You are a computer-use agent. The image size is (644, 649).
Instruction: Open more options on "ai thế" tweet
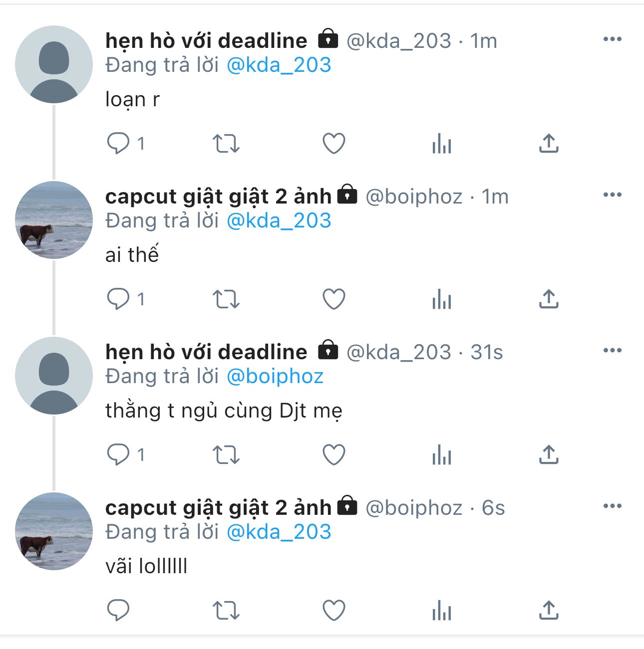pyautogui.click(x=612, y=195)
